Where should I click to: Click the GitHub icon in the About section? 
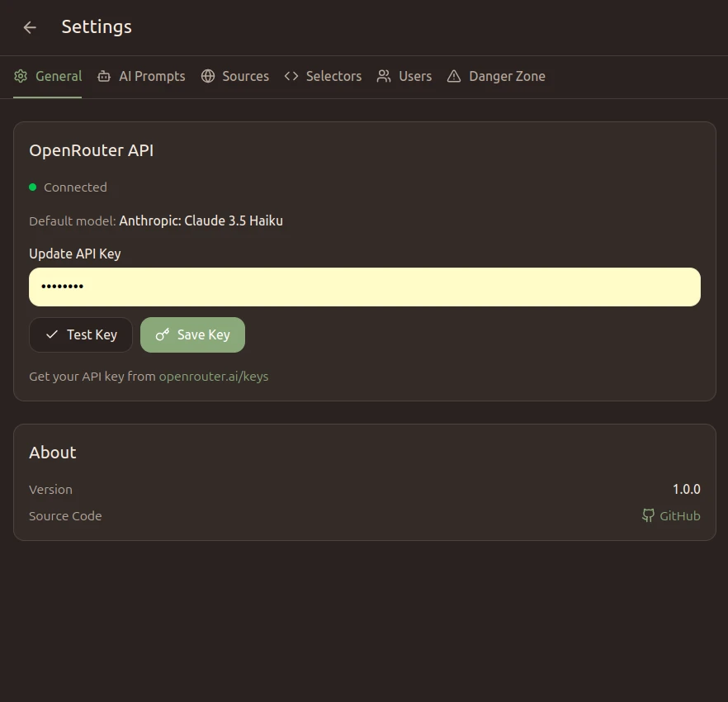pos(649,515)
